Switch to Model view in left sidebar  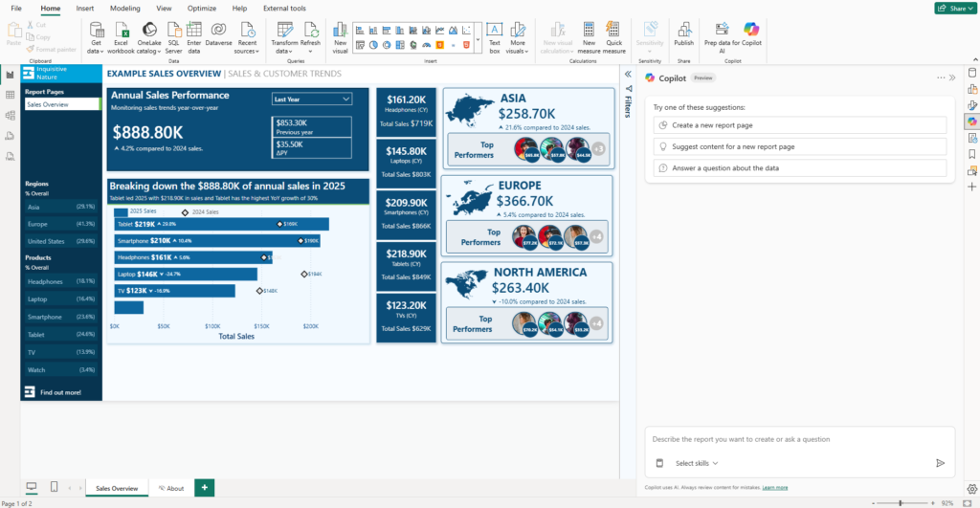tap(10, 116)
